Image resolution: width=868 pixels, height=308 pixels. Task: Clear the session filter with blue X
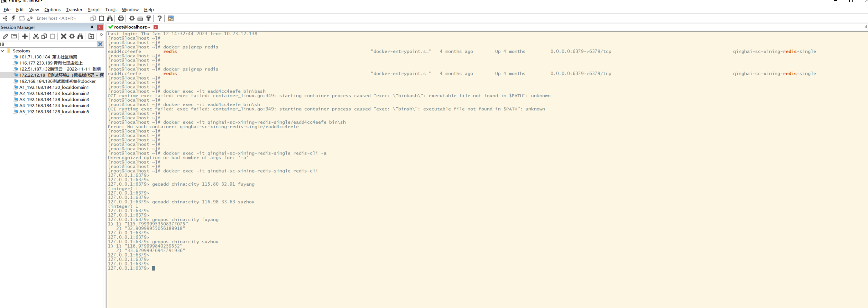pyautogui.click(x=100, y=44)
